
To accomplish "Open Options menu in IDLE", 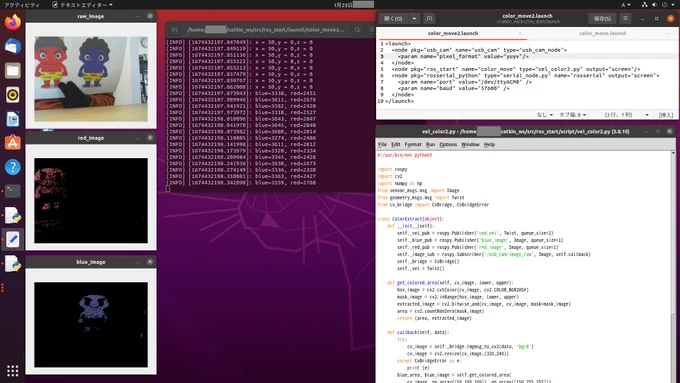I will [x=448, y=144].
